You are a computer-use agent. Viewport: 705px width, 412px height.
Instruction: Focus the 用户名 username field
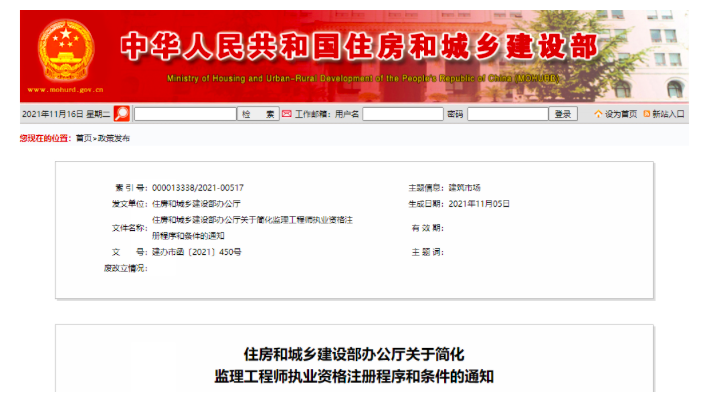[x=403, y=114]
